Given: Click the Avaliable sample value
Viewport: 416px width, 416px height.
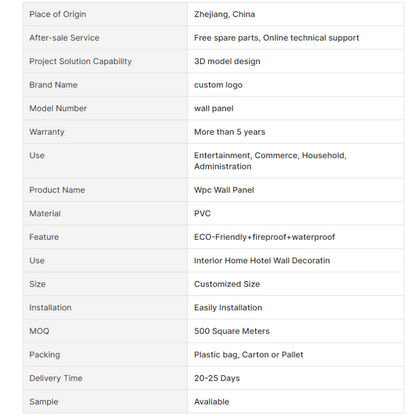Looking at the screenshot, I should [x=212, y=402].
